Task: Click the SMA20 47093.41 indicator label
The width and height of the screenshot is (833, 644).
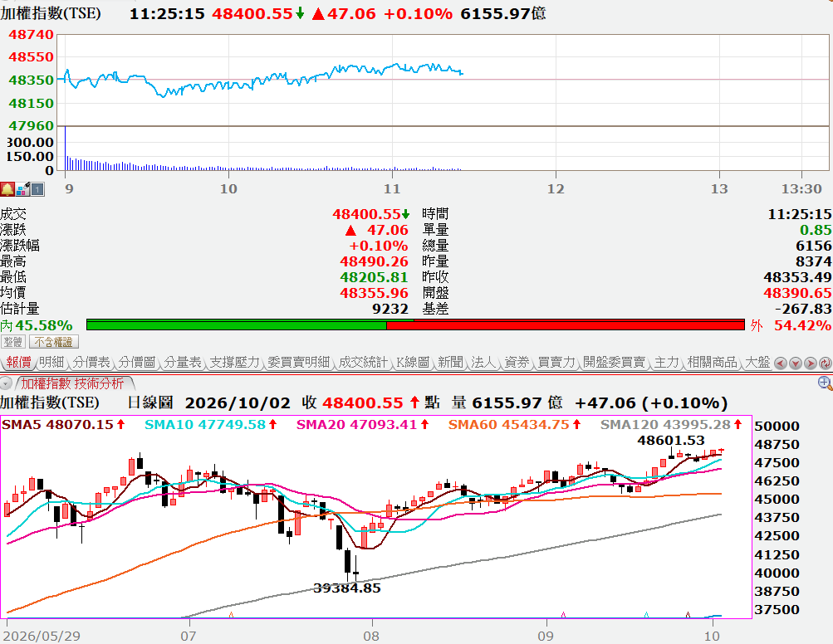Action: [x=363, y=425]
